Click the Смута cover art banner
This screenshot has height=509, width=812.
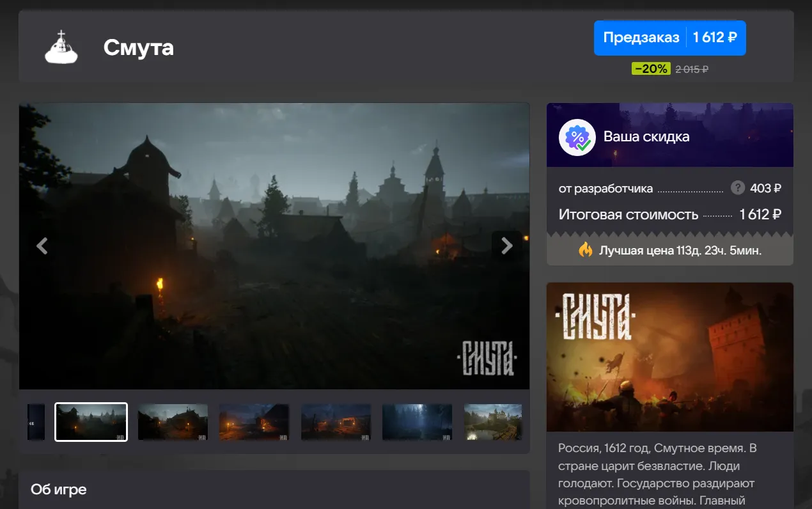pyautogui.click(x=670, y=357)
